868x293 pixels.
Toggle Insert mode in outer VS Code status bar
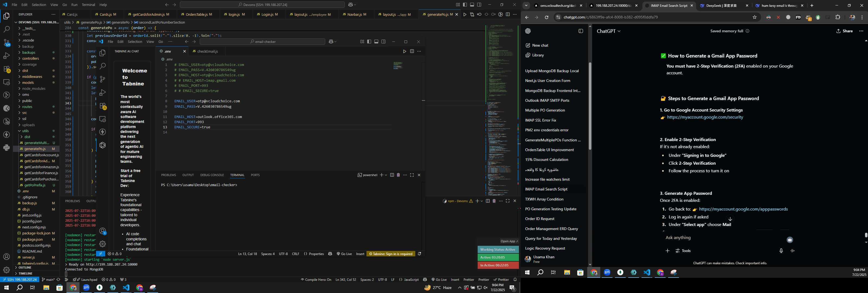(455, 279)
